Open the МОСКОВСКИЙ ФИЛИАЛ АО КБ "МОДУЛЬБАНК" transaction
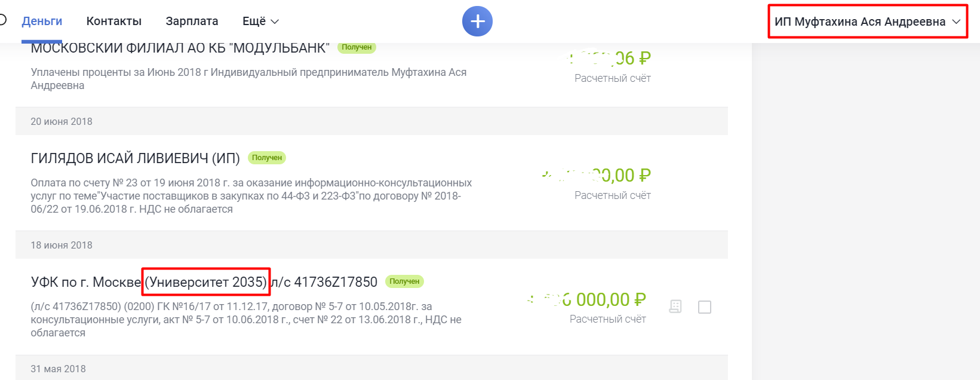The width and height of the screenshot is (980, 380). [x=180, y=48]
